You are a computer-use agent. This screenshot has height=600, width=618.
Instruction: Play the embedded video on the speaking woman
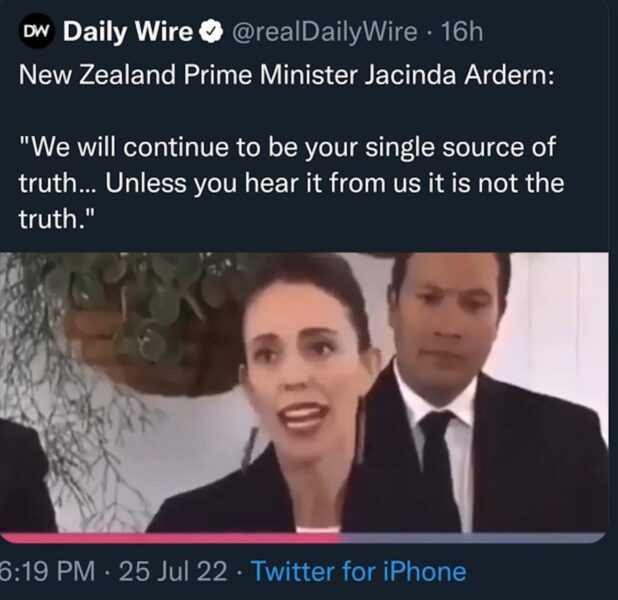coord(304,392)
